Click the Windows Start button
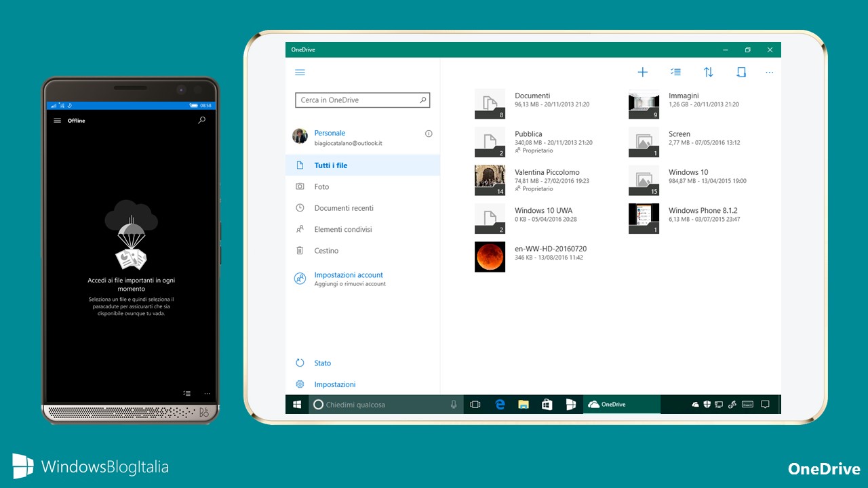The image size is (868, 488). point(297,405)
